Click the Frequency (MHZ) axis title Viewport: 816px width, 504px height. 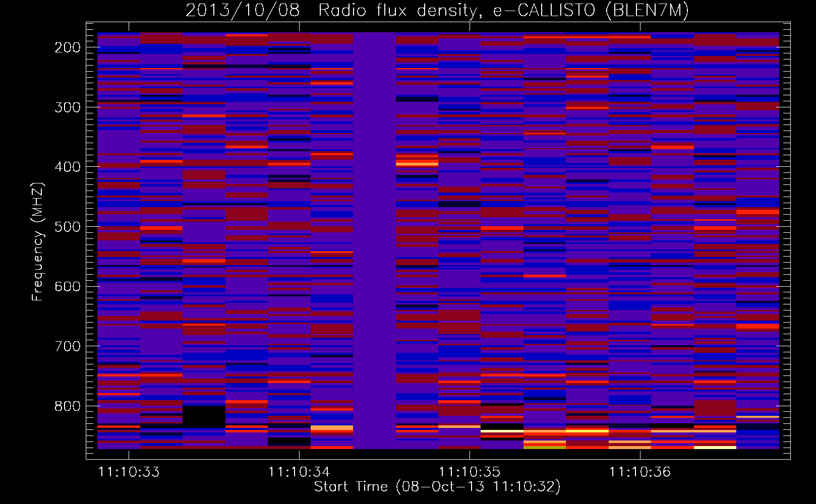pos(38,242)
